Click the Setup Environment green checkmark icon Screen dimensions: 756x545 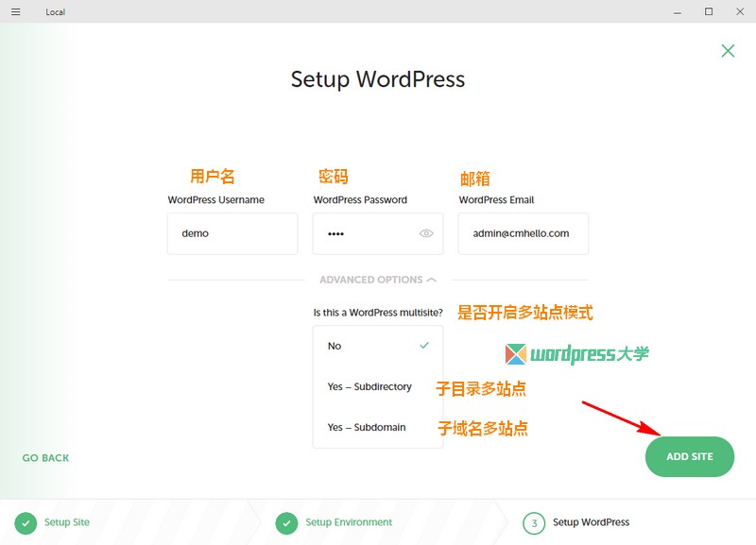coord(287,523)
